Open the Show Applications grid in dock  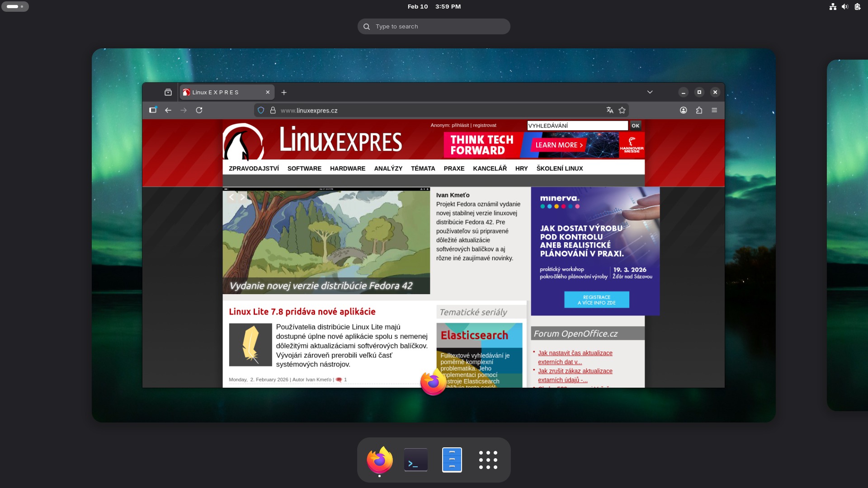click(x=488, y=460)
